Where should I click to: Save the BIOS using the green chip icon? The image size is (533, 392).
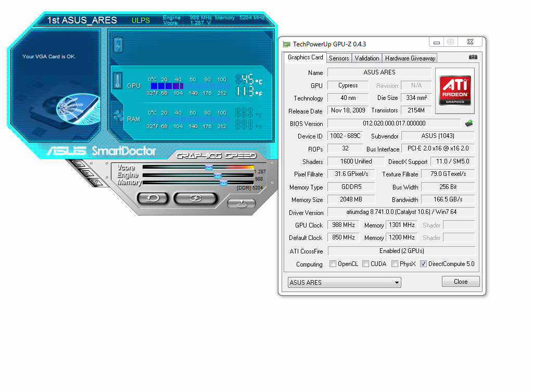[468, 123]
